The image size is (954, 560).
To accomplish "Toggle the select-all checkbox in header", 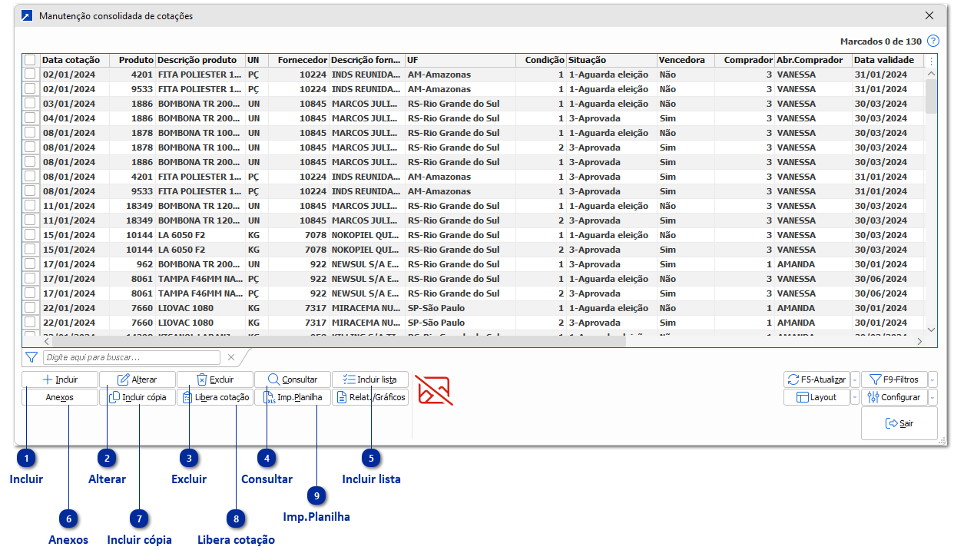I will 30,60.
